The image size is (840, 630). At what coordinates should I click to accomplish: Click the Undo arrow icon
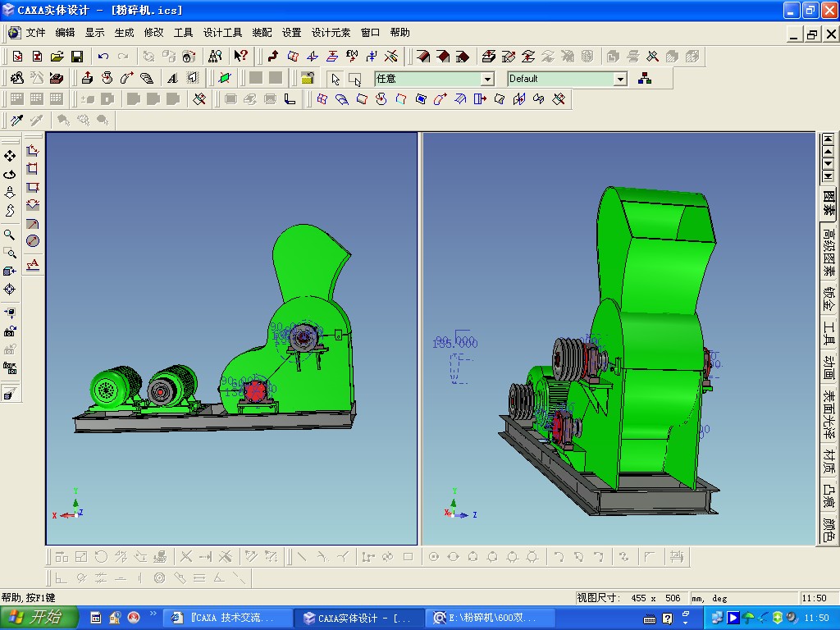pyautogui.click(x=103, y=57)
